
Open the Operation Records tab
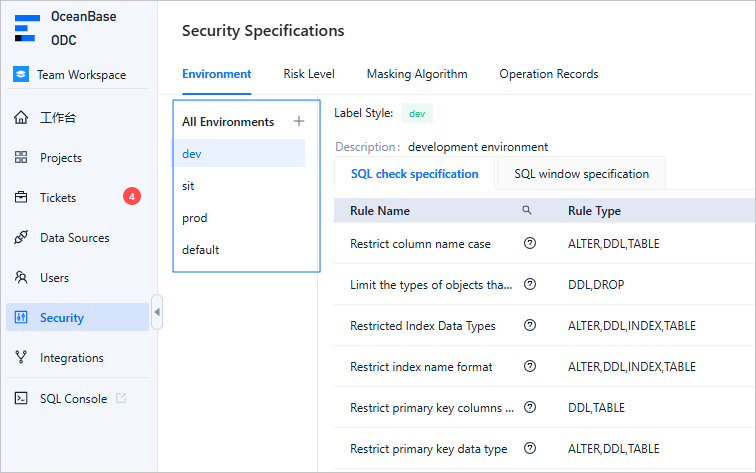548,74
